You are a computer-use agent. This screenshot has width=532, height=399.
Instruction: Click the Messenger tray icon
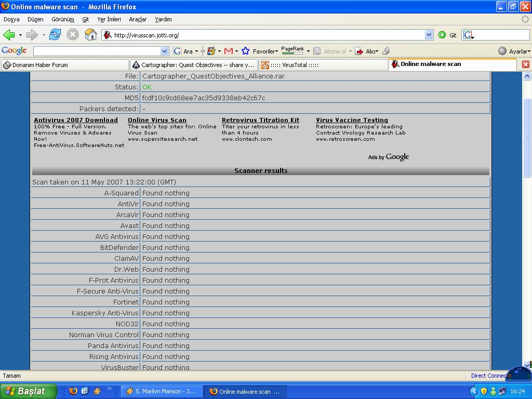493,391
